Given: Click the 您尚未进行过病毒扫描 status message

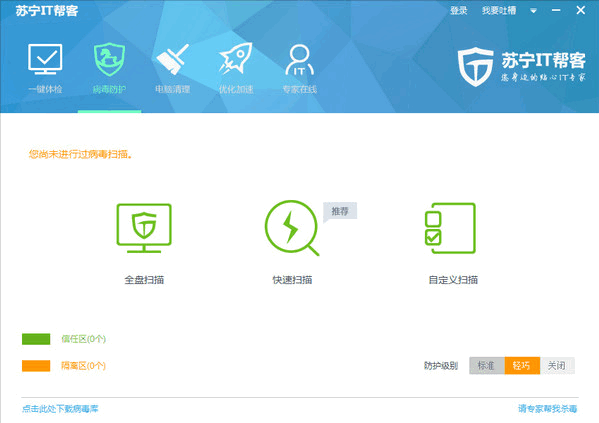Looking at the screenshot, I should pyautogui.click(x=81, y=154).
